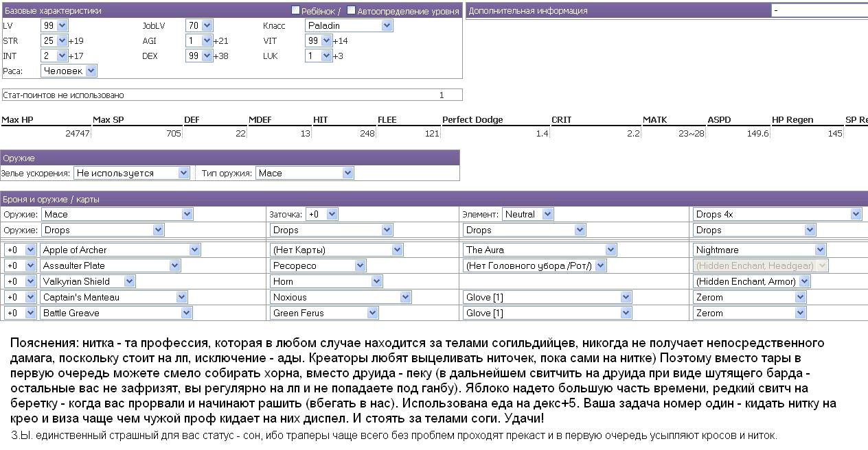This screenshot has width=868, height=450.
Task: Open the JobLV dropdown showing 70
Action: (199, 25)
